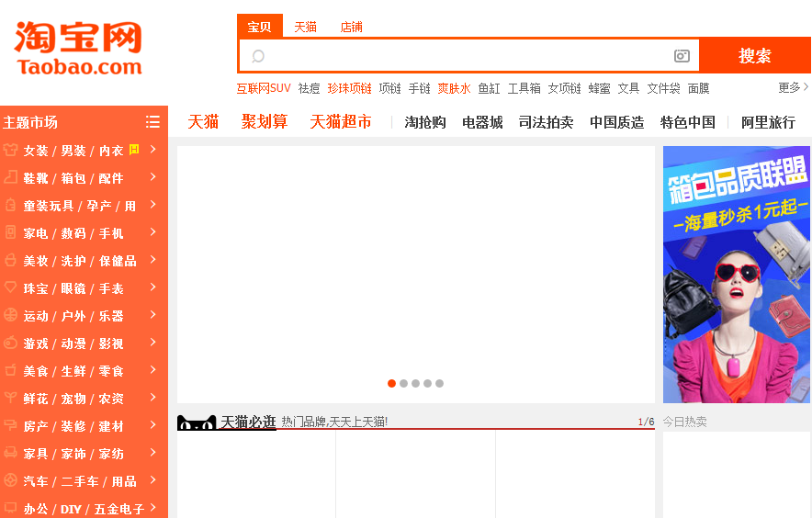Open 淘抢购 navigation item
This screenshot has width=812, height=518.
click(425, 122)
